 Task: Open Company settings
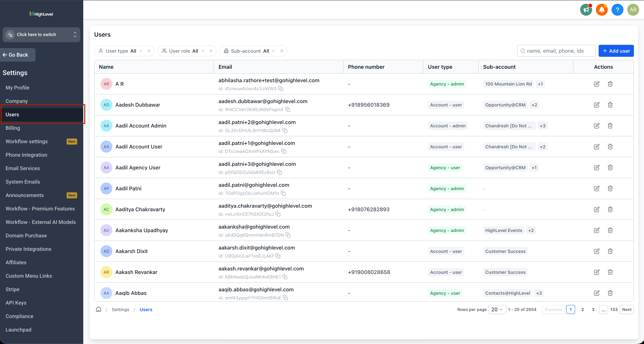tap(17, 101)
